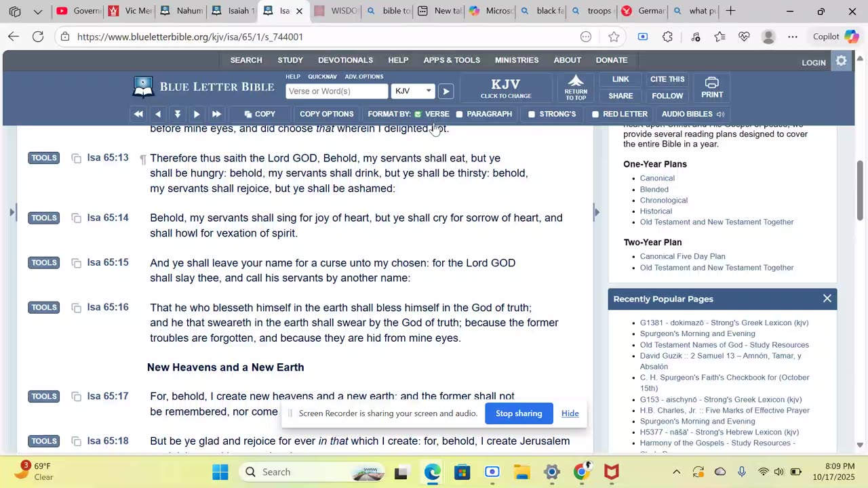Open browser extensions puzzle icon
The width and height of the screenshot is (868, 488).
click(x=668, y=37)
